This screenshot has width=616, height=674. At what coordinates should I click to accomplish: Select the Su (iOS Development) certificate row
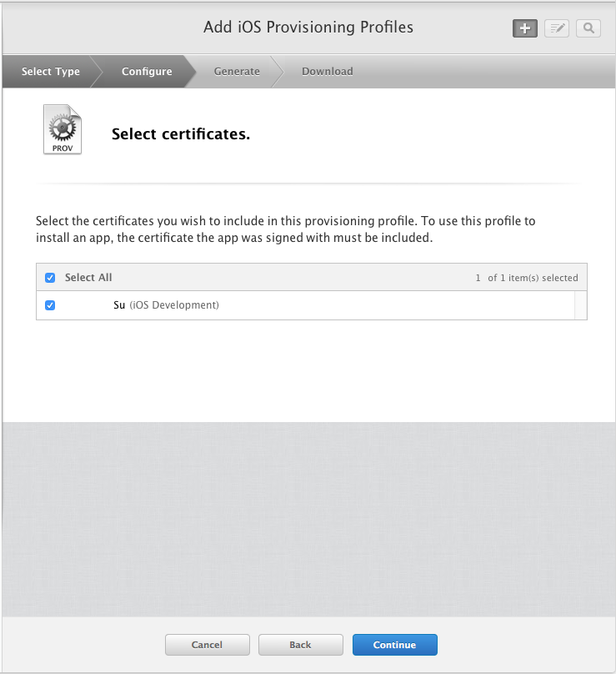pyautogui.click(x=305, y=305)
